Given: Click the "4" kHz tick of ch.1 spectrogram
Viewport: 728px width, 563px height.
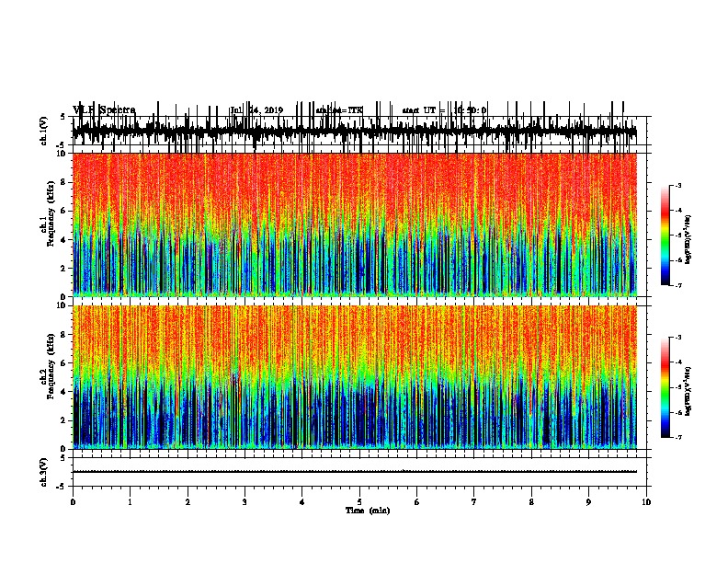Looking at the screenshot, I should click(65, 240).
